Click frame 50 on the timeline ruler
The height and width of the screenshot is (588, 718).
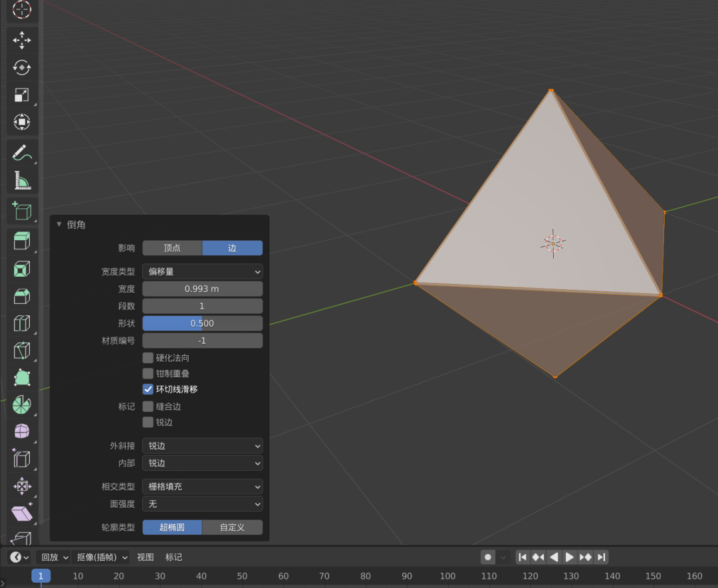tap(242, 576)
